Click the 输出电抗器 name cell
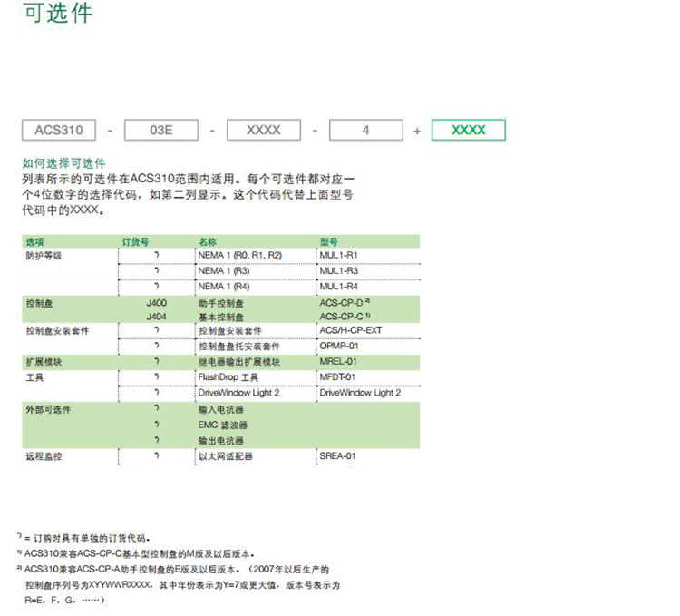680x616 pixels. [221, 441]
